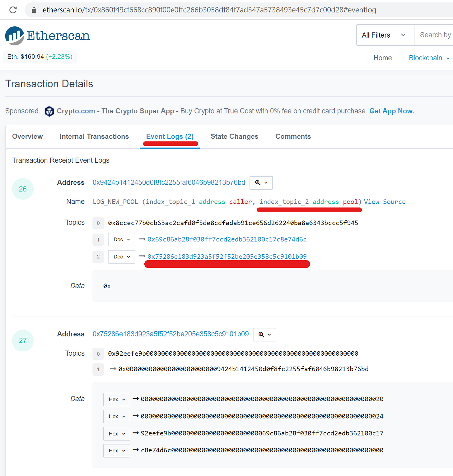Switch to the Overview tab
This screenshot has height=476, width=453.
pos(27,136)
